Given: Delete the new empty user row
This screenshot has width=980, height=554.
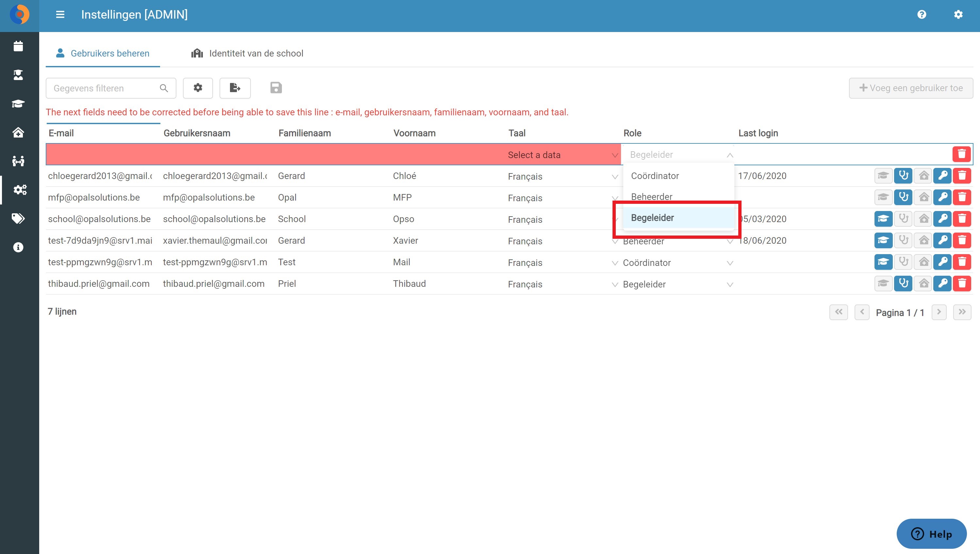Looking at the screenshot, I should tap(962, 154).
